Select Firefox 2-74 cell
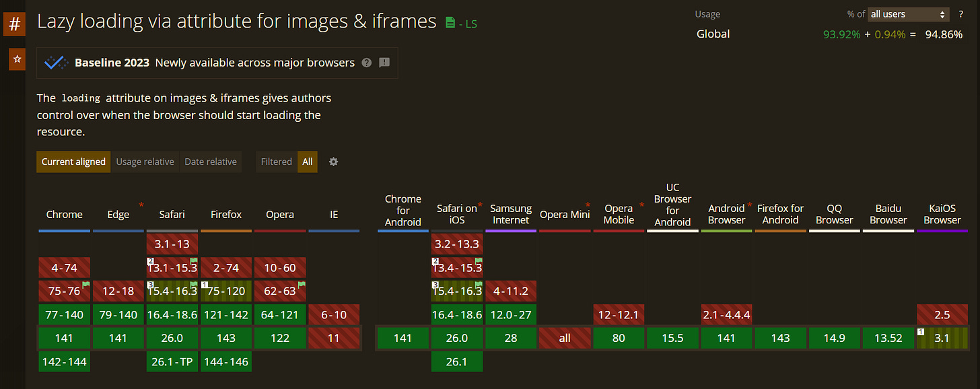 [x=226, y=268]
